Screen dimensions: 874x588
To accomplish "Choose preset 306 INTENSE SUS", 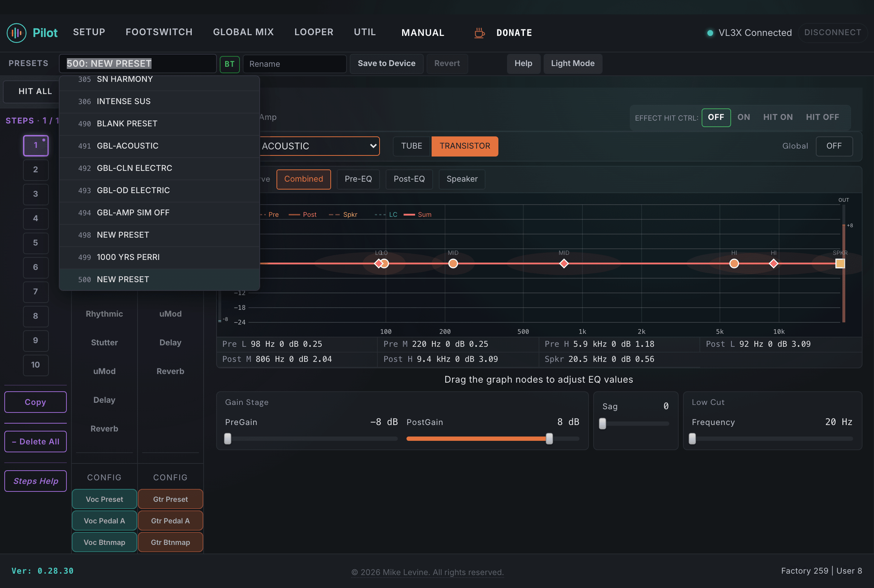I will (159, 102).
